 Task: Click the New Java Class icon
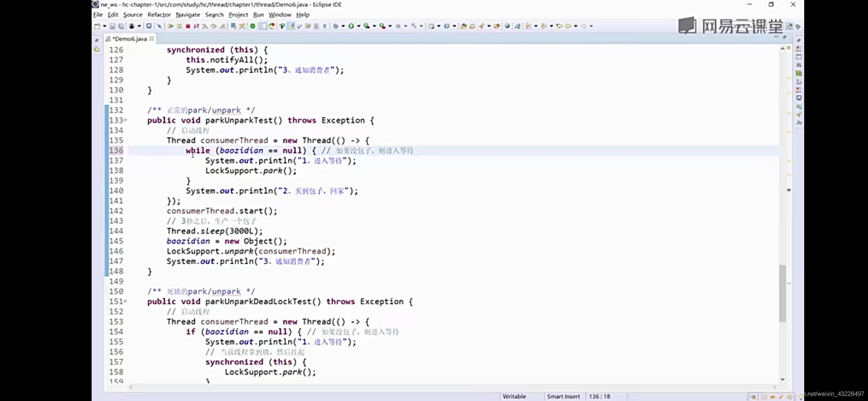click(447, 26)
